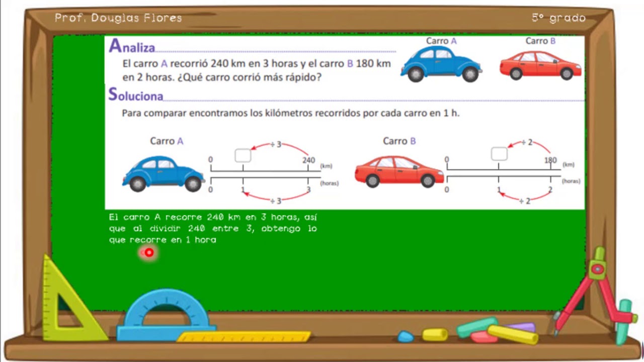Click the '(horas)' label on Carro A line

click(x=330, y=184)
